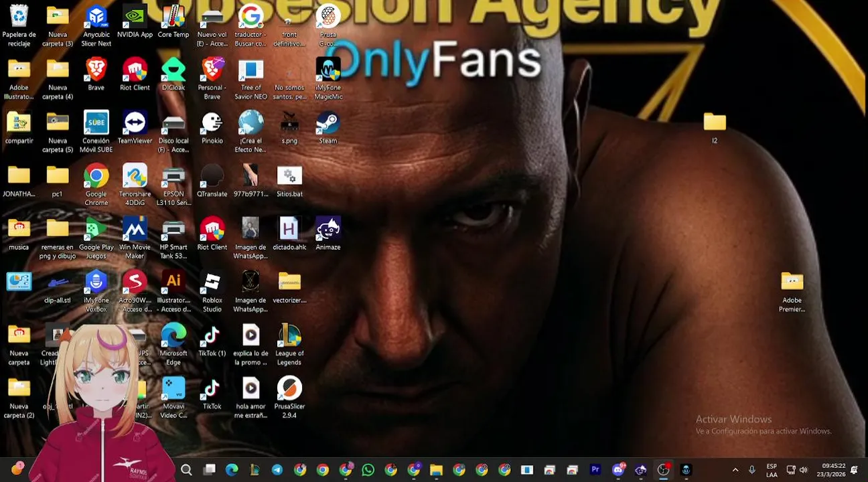The image size is (868, 482).
Task: Select the Sitios.bat file
Action: 289,181
